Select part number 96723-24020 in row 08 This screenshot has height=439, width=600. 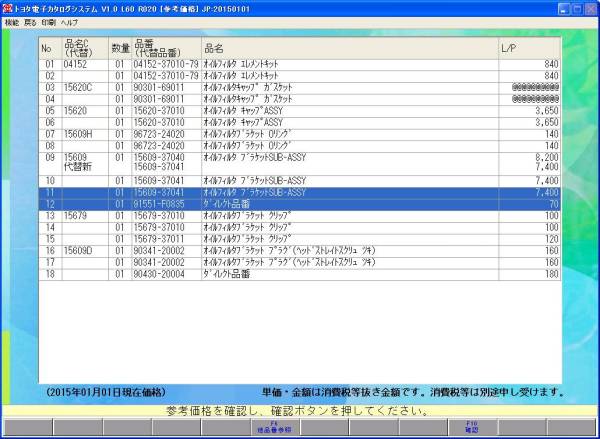click(x=159, y=146)
